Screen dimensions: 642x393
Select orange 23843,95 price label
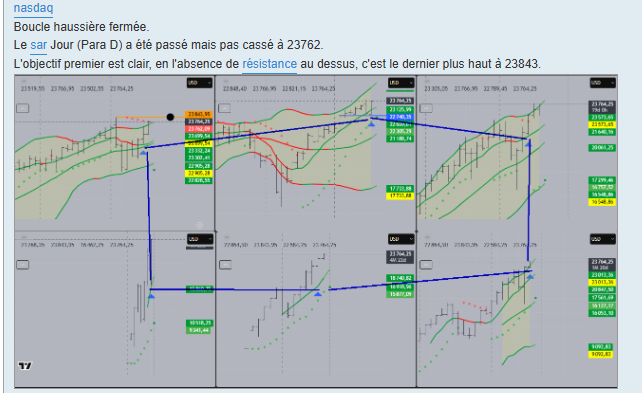(199, 115)
